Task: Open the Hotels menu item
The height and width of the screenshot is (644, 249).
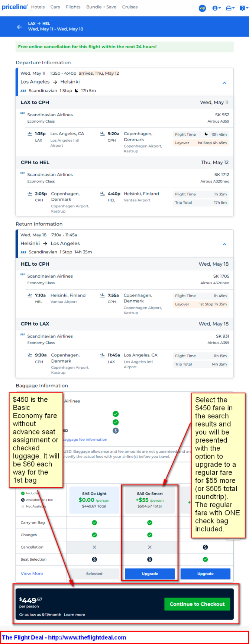Action: click(x=38, y=7)
